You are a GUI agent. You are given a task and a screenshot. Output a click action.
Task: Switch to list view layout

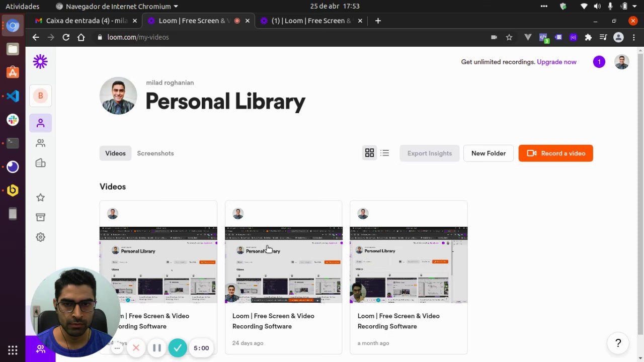384,153
